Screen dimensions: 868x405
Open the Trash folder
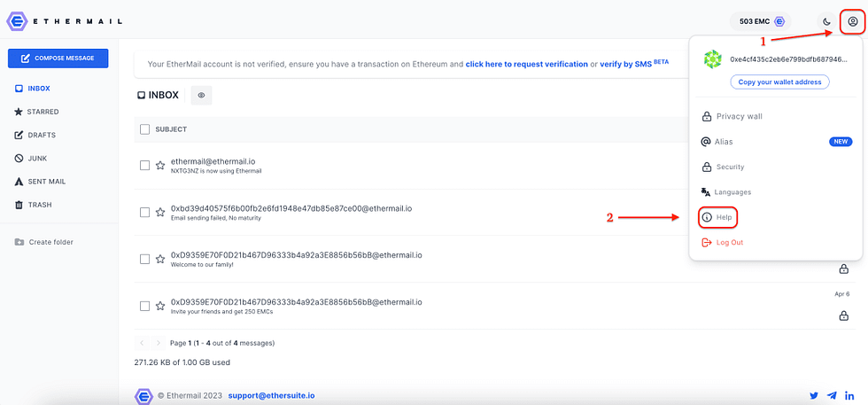[x=33, y=205]
